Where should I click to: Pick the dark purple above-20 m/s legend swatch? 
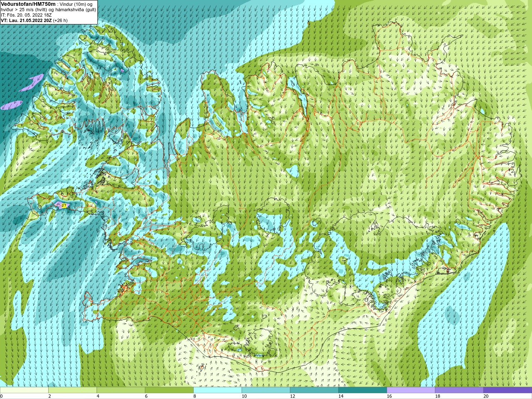[507, 390]
